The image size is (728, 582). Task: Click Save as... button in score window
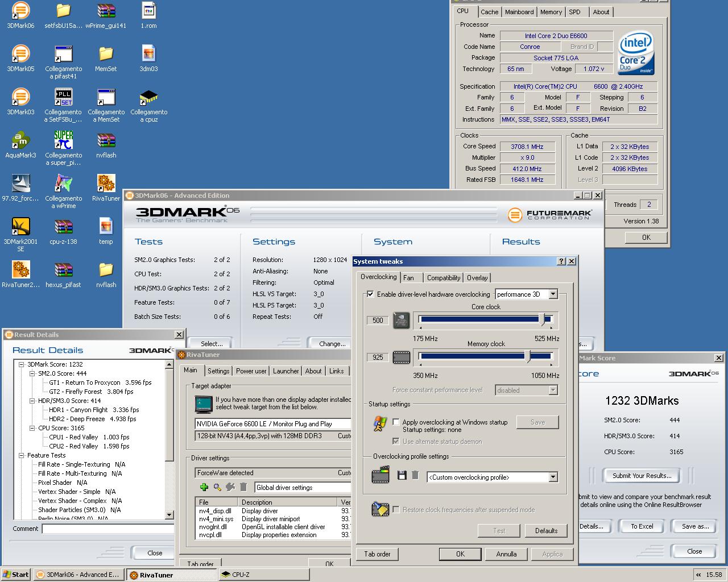[x=695, y=526]
